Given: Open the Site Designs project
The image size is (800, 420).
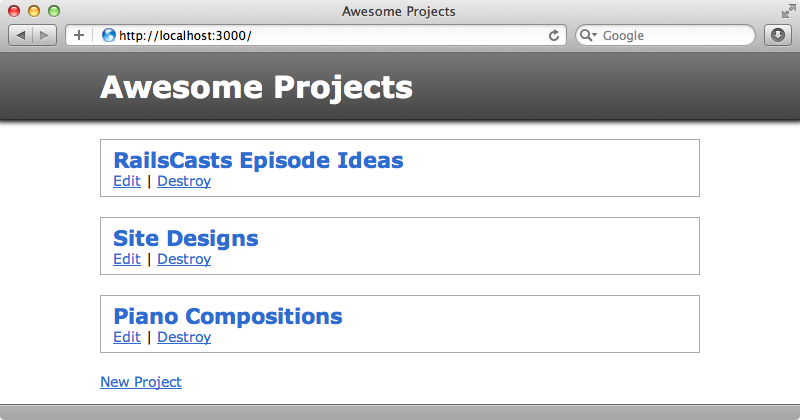Looking at the screenshot, I should [x=186, y=238].
